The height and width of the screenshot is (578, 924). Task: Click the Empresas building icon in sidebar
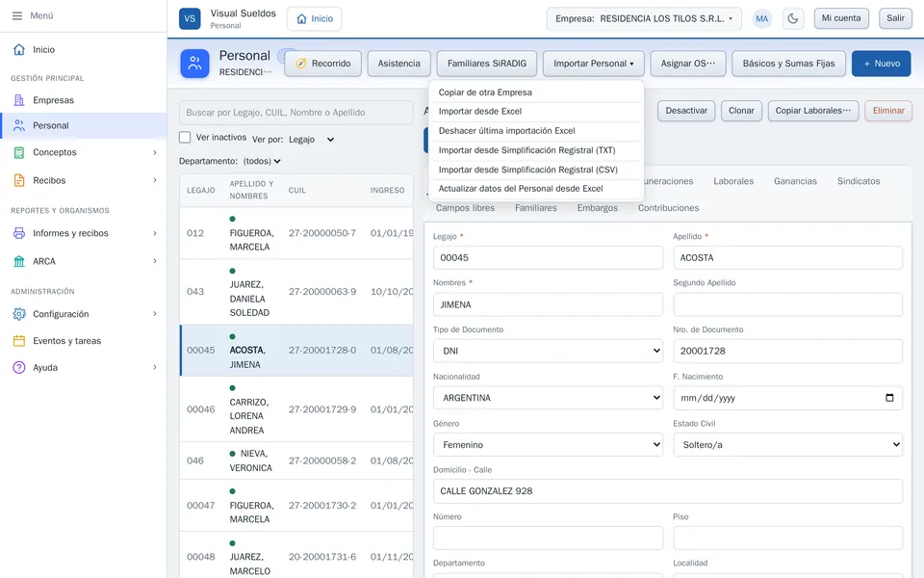(x=19, y=100)
